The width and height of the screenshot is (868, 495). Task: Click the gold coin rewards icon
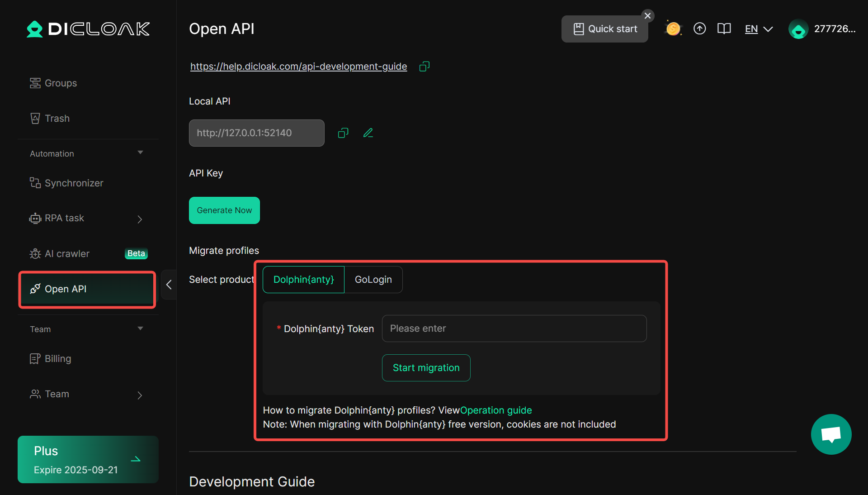click(673, 29)
